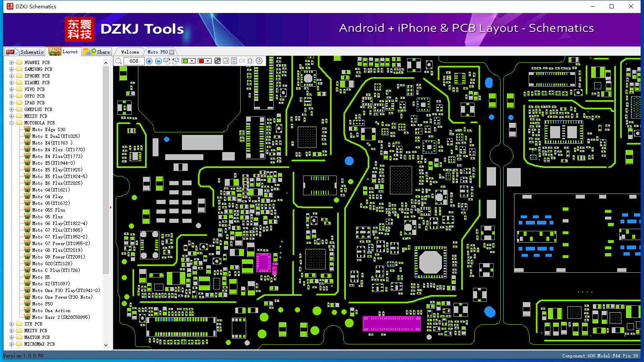Close the Moto P50 tab

click(172, 52)
